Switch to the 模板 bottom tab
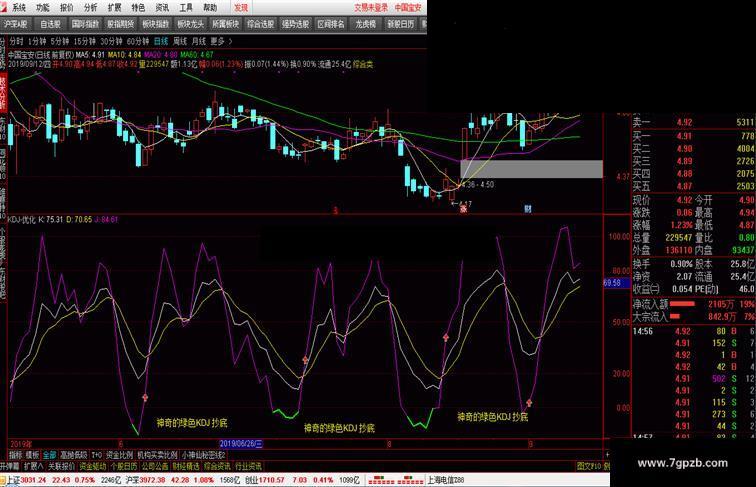This screenshot has height=487, width=756. coord(32,455)
